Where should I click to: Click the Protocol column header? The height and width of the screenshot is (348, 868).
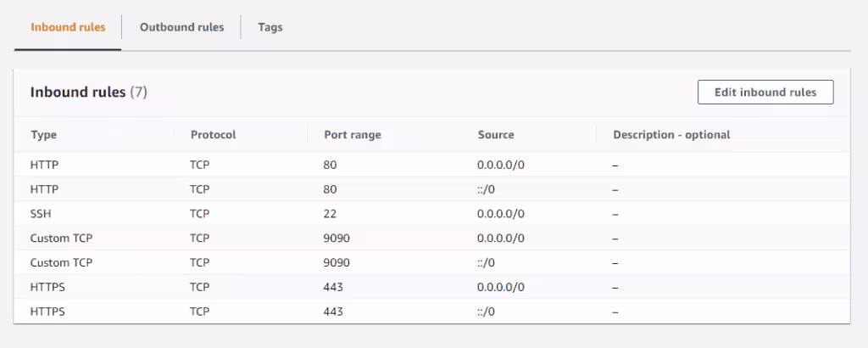click(x=213, y=134)
